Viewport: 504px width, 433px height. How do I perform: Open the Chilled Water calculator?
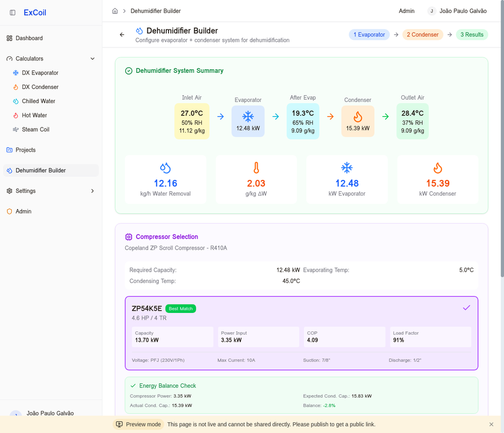(x=38, y=101)
